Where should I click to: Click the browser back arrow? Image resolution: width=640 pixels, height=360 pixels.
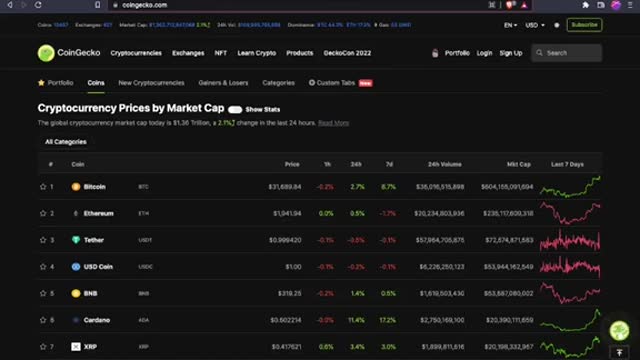coord(10,5)
